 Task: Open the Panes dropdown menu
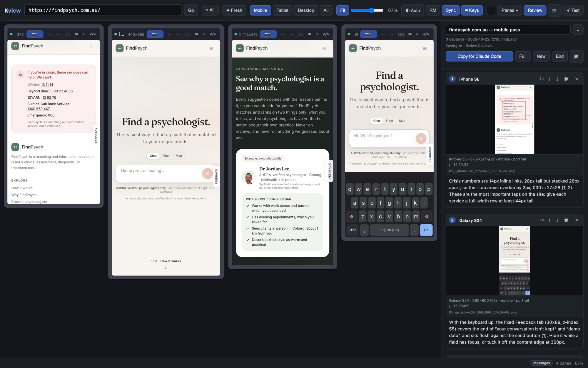[x=510, y=10]
